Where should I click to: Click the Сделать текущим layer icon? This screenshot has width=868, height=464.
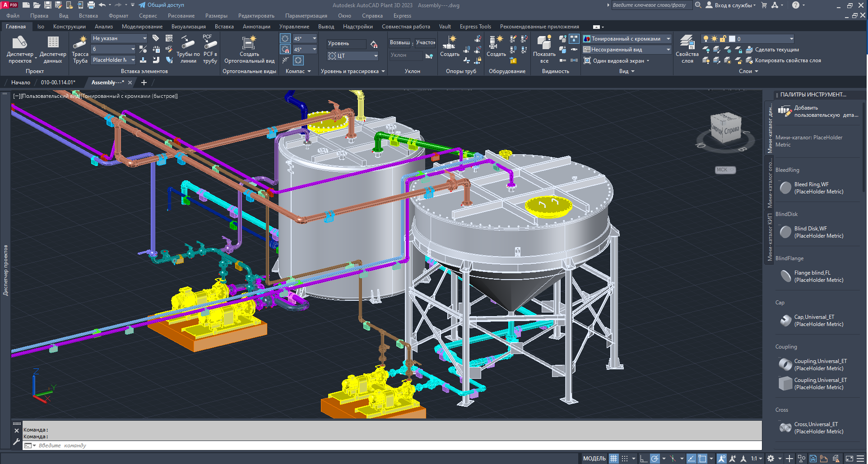[749, 50]
